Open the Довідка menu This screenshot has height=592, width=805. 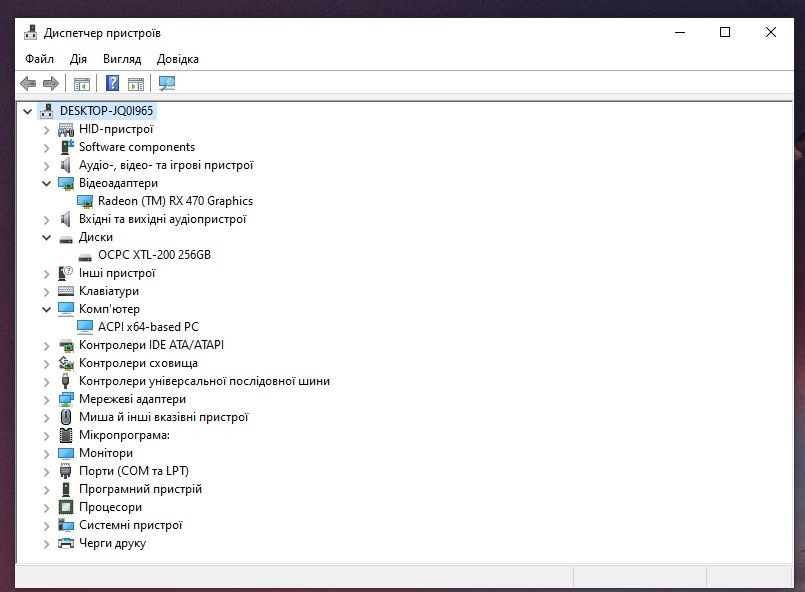178,59
